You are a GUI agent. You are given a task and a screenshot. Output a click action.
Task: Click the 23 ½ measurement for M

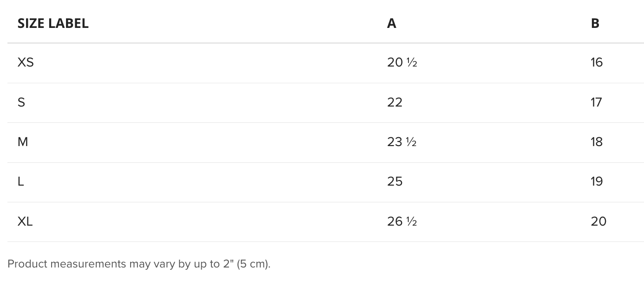(402, 142)
